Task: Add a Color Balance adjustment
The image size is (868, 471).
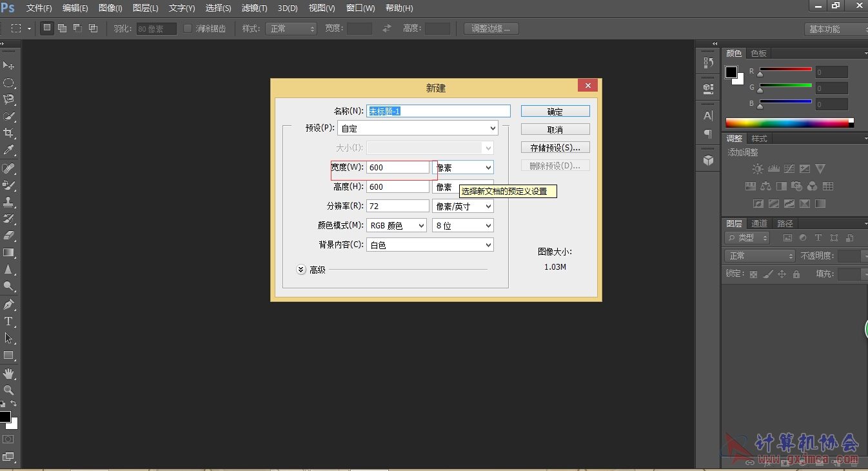Action: 766,186
